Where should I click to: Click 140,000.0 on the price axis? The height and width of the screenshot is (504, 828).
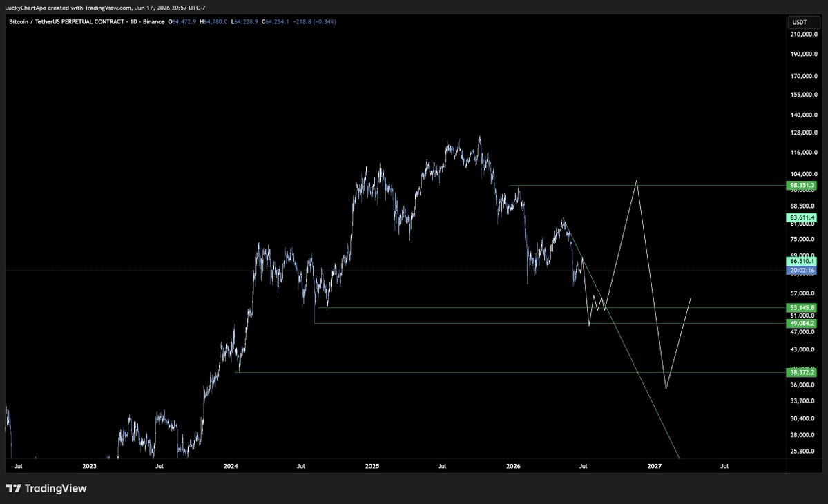coord(804,115)
